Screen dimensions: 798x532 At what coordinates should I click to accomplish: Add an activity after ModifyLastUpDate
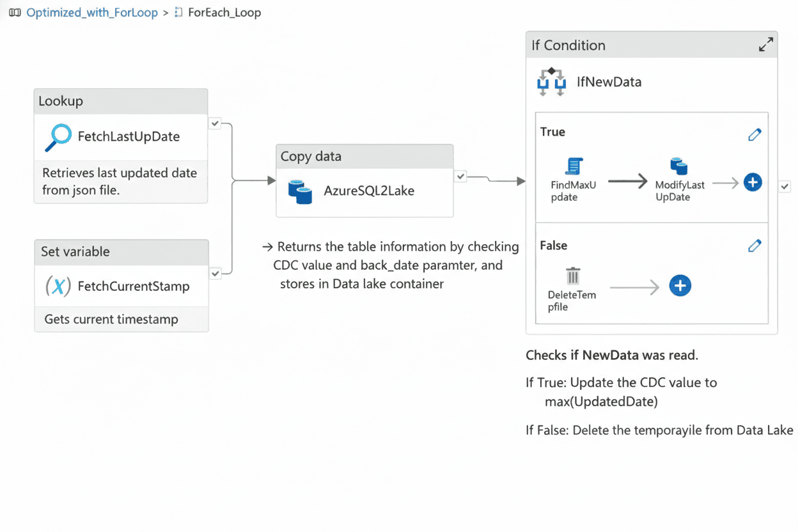coord(753,182)
